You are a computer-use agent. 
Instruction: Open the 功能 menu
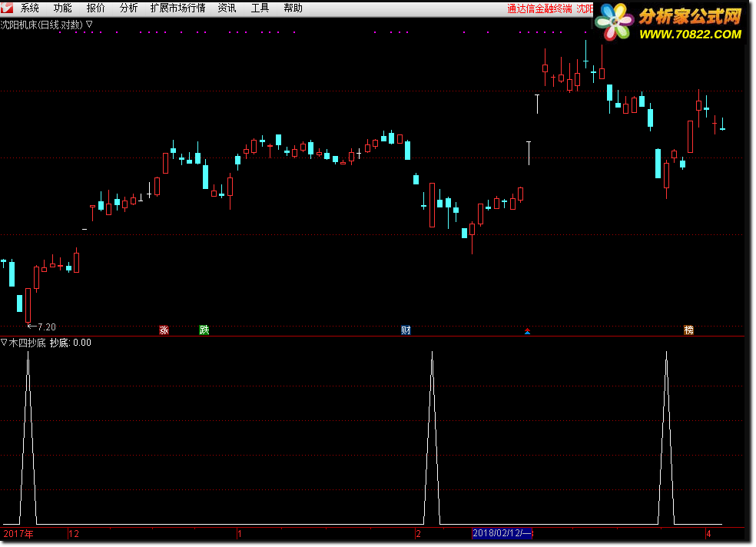pyautogui.click(x=63, y=8)
